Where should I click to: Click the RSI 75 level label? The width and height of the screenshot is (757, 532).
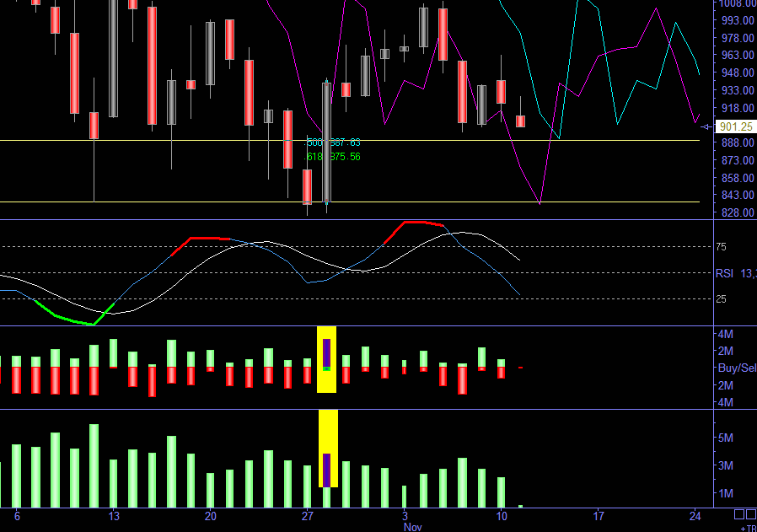pyautogui.click(x=721, y=247)
